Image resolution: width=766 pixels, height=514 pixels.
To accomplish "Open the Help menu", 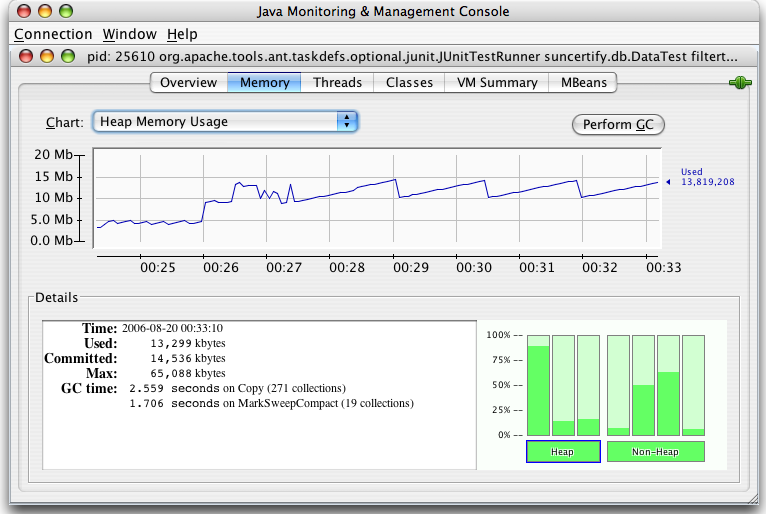I will (x=182, y=34).
